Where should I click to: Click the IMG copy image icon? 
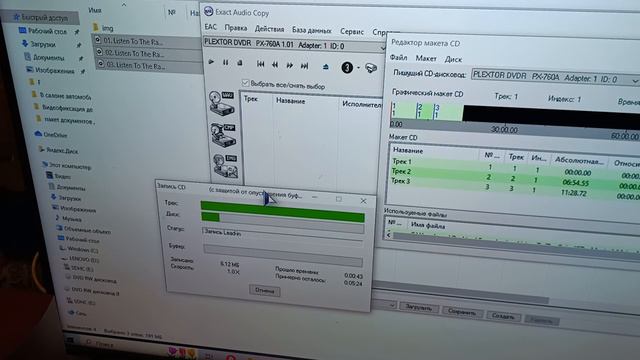[x=225, y=166]
